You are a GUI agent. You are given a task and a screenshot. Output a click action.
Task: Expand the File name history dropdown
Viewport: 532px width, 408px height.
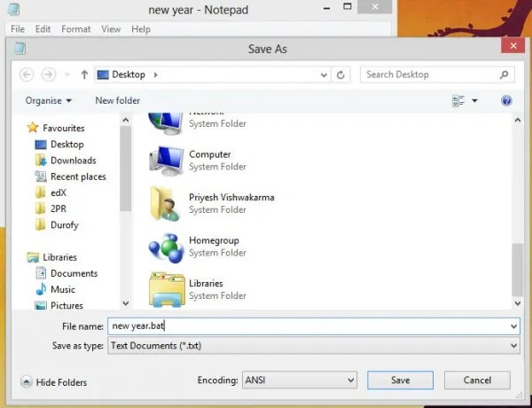513,326
